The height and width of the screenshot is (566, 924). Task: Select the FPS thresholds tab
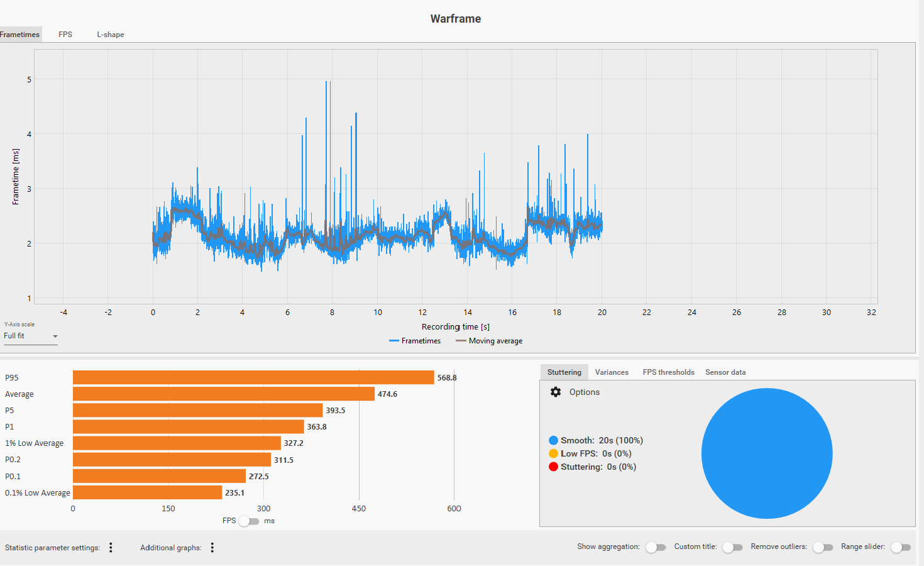click(668, 372)
